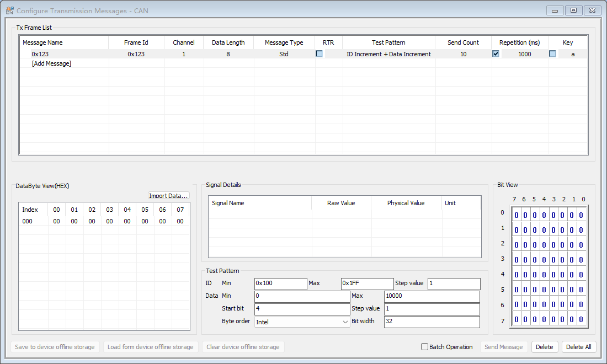The image size is (607, 364).
Task: Click Clear device offline storage
Action: (x=243, y=347)
